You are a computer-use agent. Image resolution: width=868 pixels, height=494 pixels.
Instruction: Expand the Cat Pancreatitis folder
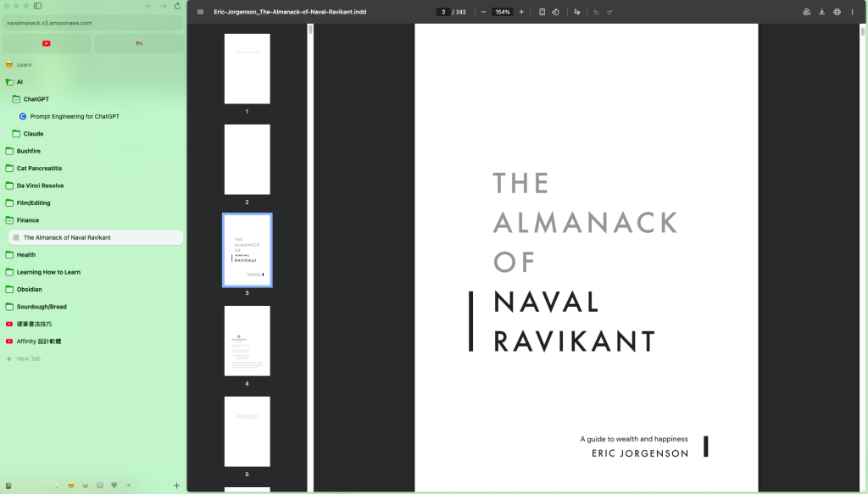(x=9, y=168)
